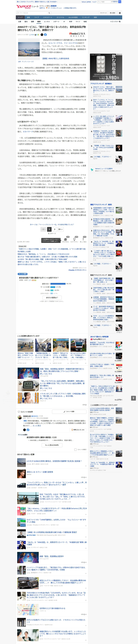Screen dimensions: 138x644
Task: Open the 速報 navigation tab
Action: (28, 17)
